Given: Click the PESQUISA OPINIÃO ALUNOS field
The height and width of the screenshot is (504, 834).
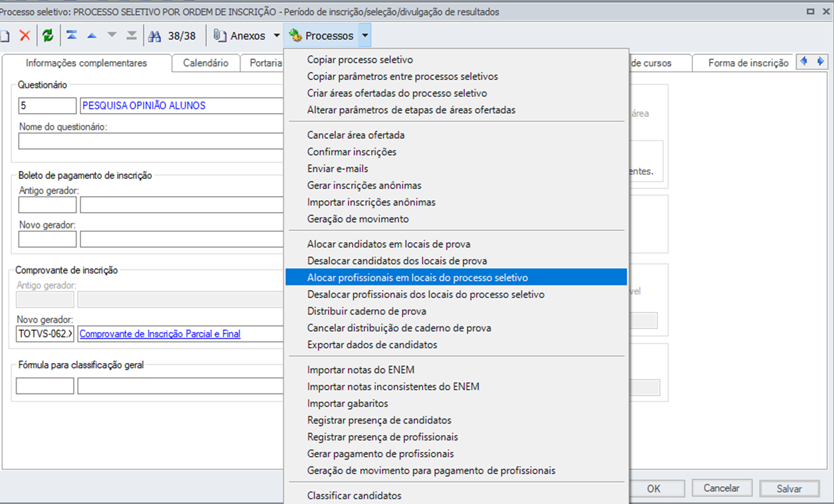Looking at the screenshot, I should (182, 106).
